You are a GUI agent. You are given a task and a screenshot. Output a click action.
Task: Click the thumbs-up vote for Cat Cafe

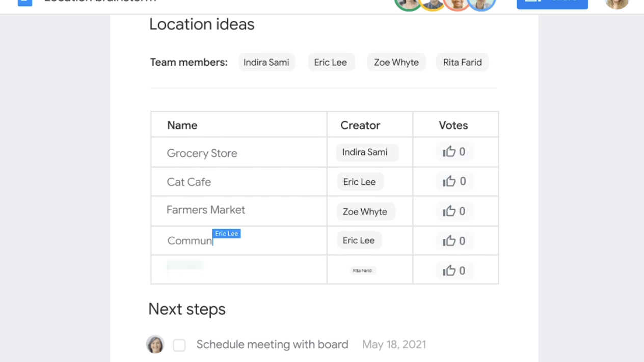coord(454,181)
